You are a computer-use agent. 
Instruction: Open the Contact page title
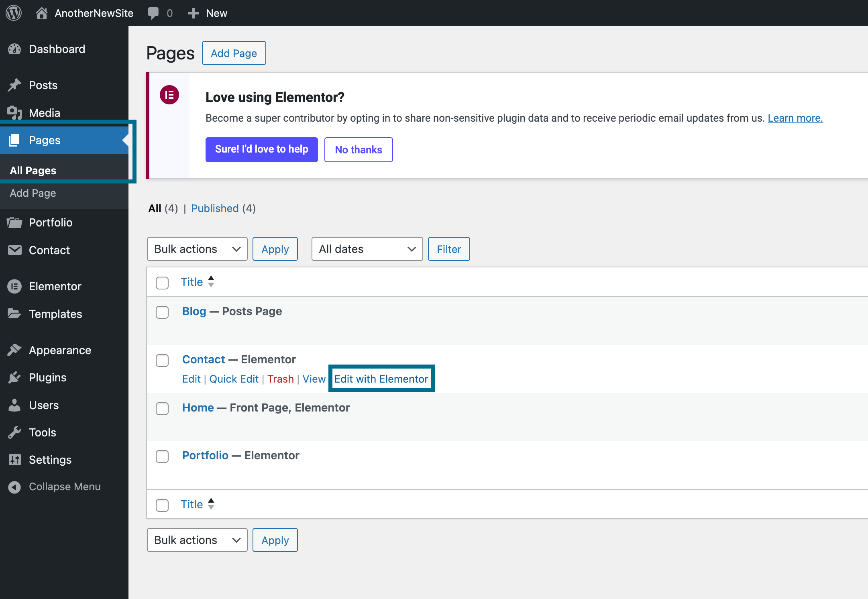point(204,359)
